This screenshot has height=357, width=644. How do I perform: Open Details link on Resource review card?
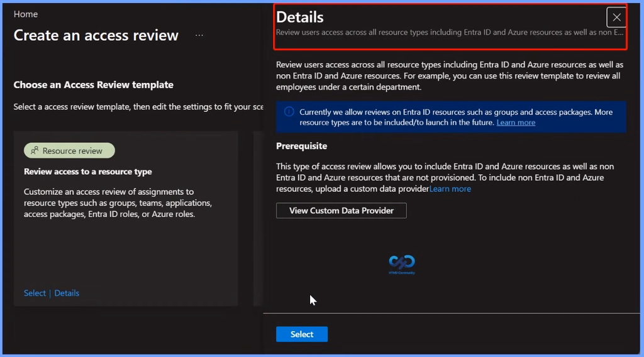pos(67,293)
